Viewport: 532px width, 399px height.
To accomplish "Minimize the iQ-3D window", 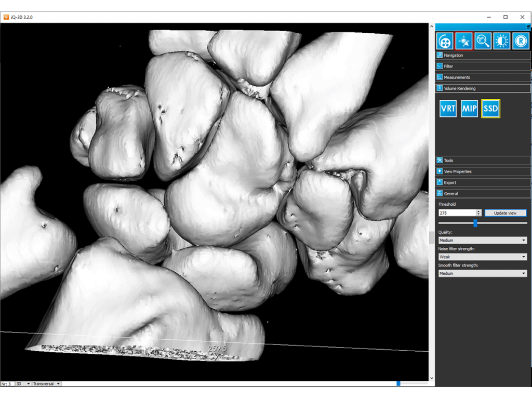I will 489,17.
